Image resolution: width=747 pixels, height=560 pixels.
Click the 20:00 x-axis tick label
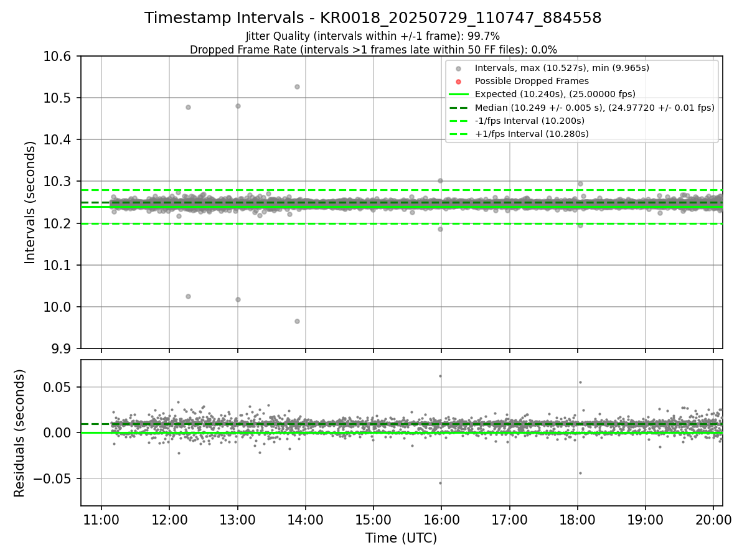[x=713, y=519]
